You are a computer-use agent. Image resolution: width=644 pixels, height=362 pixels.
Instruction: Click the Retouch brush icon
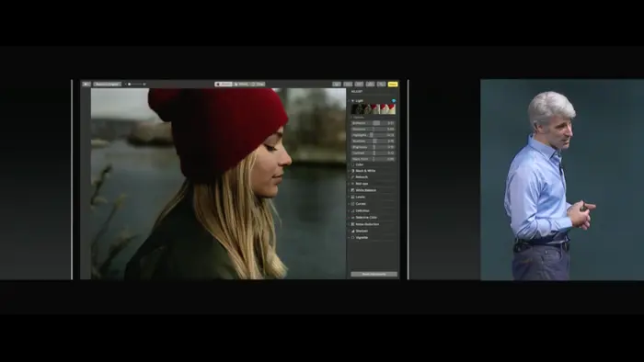[x=352, y=177]
